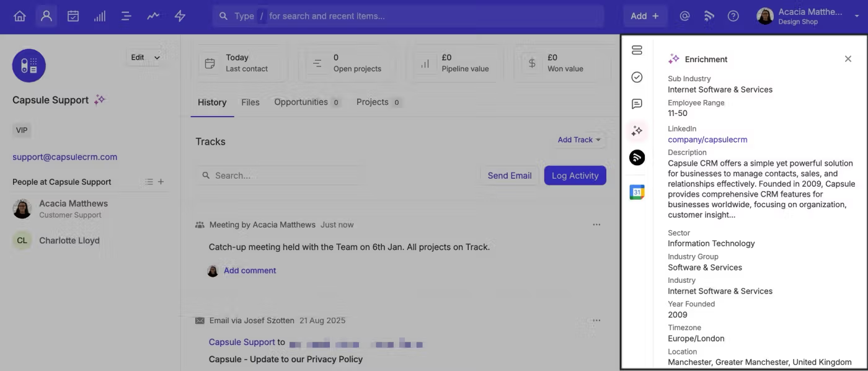Viewport: 868px width, 371px height.
Task: Click the meeting note text about 6th Jan
Action: (x=349, y=247)
